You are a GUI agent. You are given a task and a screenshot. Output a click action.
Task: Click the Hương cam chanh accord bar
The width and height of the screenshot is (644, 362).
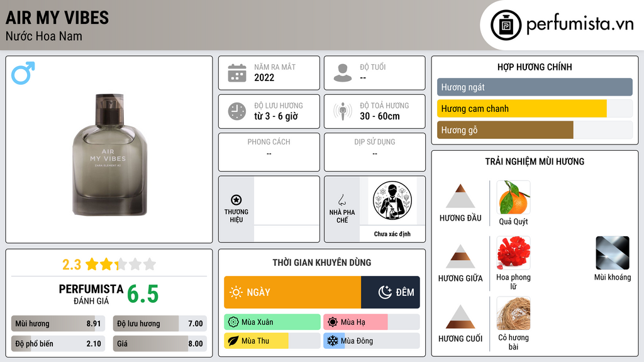pos(535,108)
